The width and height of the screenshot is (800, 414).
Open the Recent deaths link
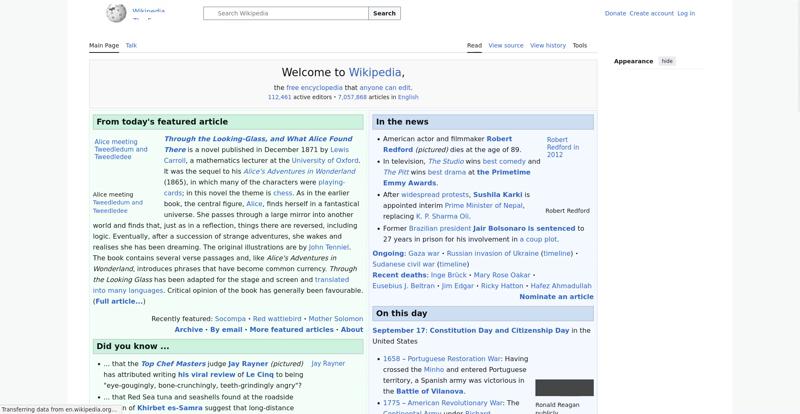coord(399,275)
